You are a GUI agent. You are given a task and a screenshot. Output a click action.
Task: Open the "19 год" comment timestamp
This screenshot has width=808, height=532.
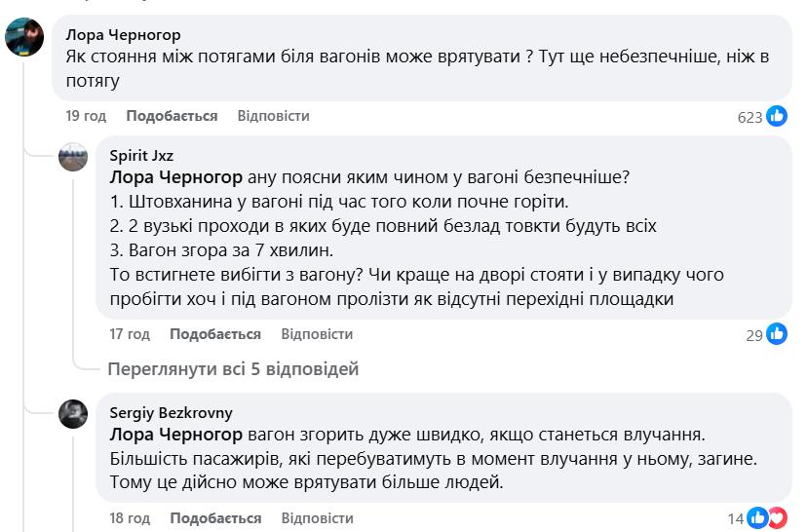tap(86, 116)
